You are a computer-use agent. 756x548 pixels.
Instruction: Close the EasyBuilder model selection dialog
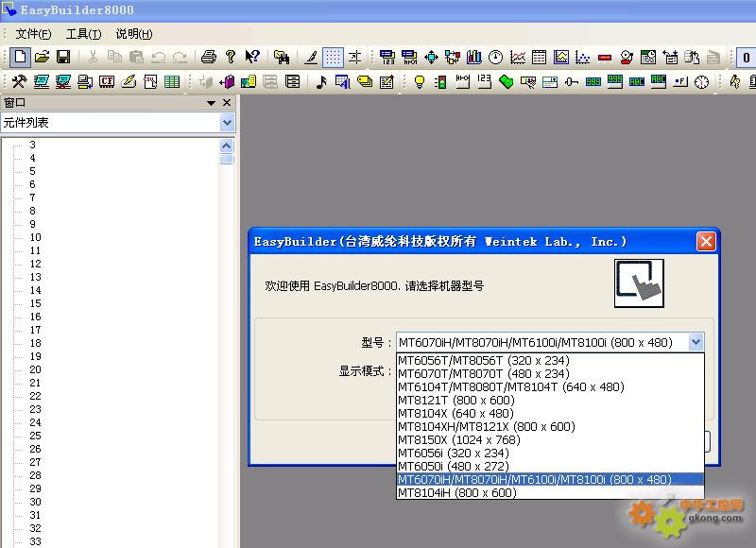[706, 242]
